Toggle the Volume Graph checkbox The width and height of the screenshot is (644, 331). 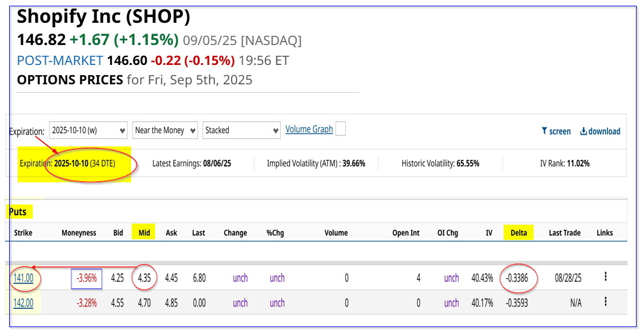(x=341, y=129)
